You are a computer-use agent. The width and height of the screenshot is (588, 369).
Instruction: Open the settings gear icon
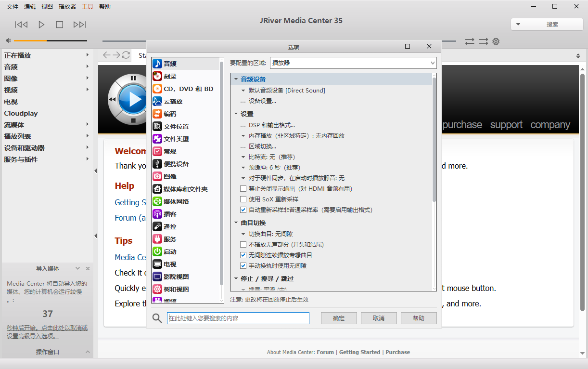point(496,42)
